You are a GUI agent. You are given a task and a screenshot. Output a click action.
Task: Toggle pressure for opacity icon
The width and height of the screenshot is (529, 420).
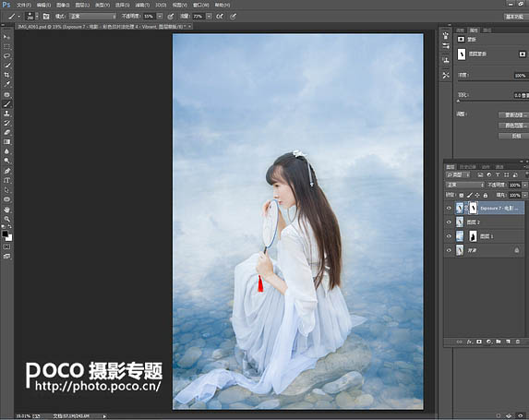[171, 17]
